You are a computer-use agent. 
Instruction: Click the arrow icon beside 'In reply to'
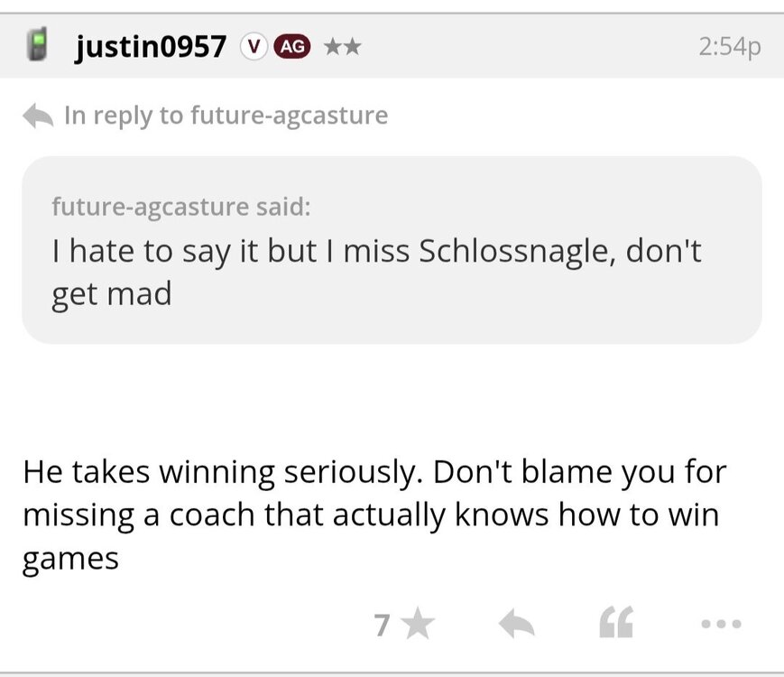pos(38,116)
